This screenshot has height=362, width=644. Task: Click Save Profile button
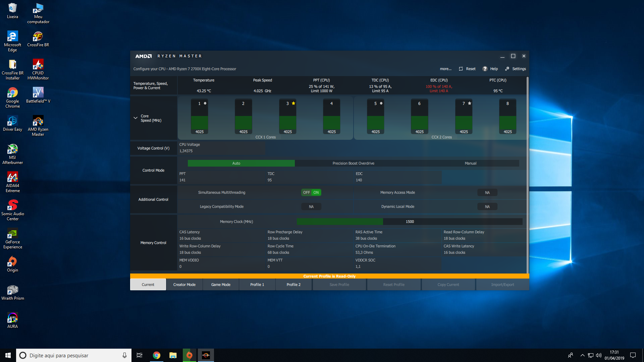tap(339, 285)
